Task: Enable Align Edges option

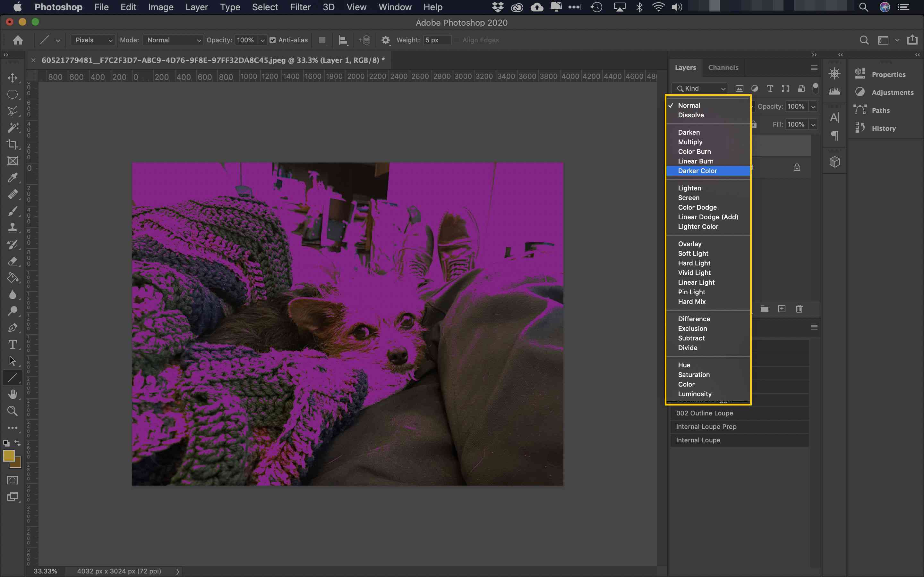Action: click(x=456, y=40)
